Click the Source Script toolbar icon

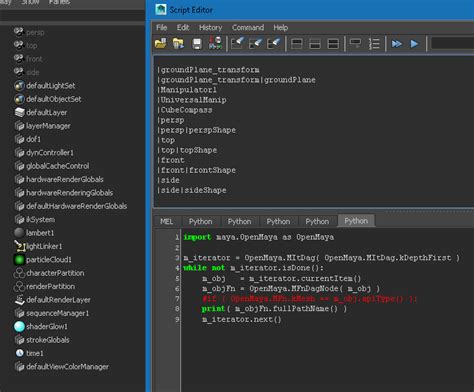(x=178, y=44)
